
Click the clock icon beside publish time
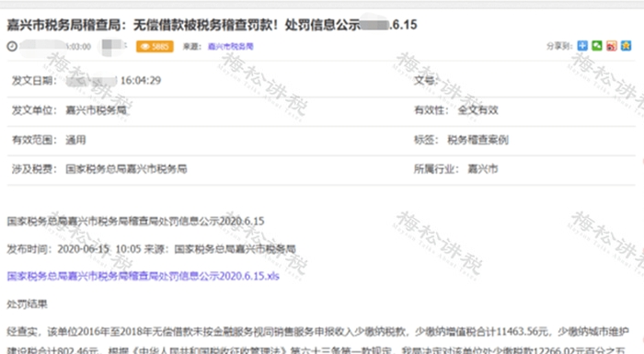click(12, 46)
